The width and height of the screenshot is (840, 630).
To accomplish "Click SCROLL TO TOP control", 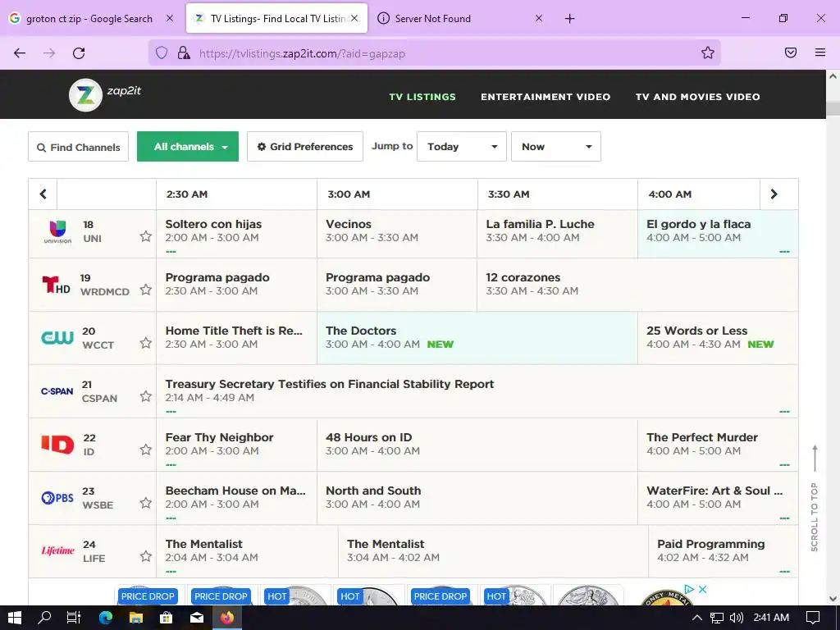I will 815,498.
